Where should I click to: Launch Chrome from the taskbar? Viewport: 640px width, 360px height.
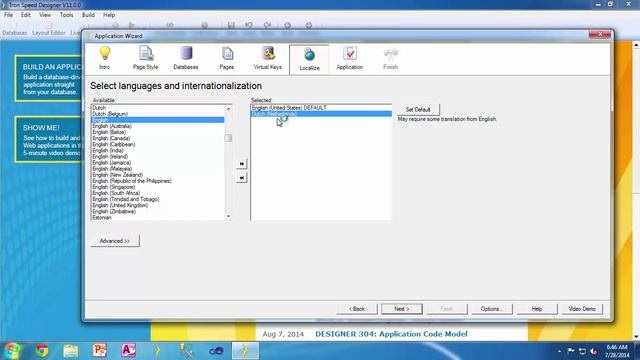(42, 351)
